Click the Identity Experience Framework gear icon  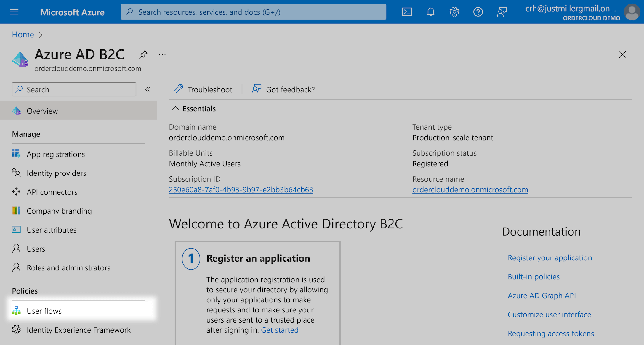(x=16, y=329)
